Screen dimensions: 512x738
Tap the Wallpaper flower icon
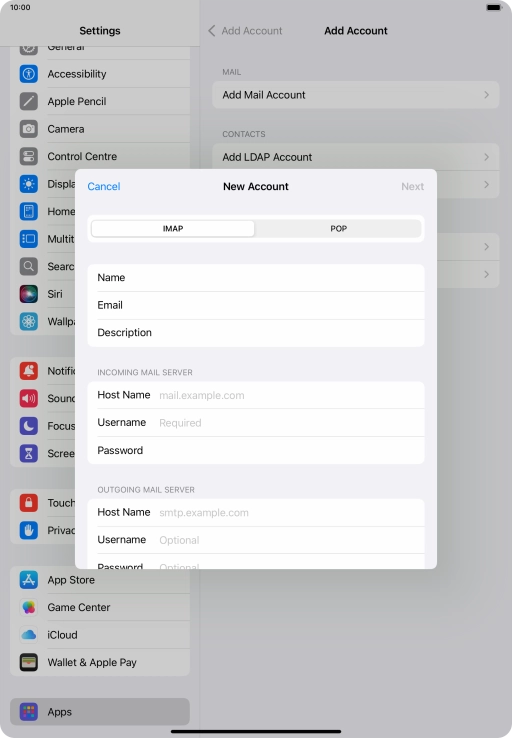29,321
